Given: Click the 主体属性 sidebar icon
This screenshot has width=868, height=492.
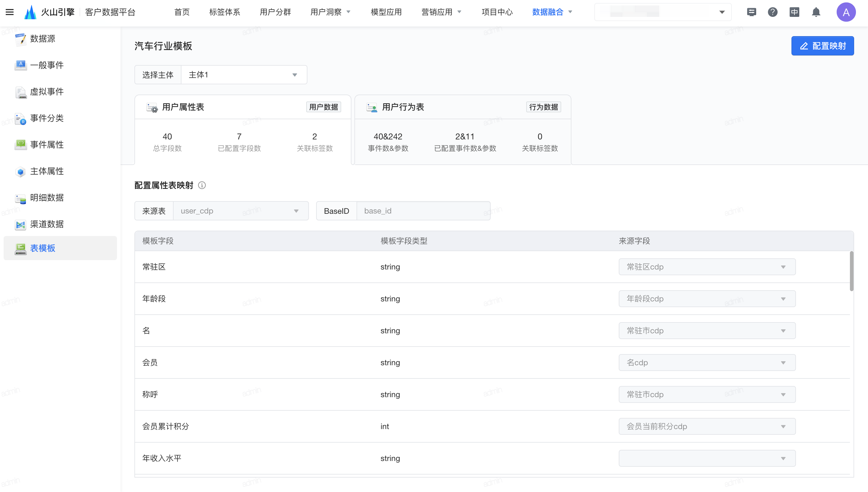Looking at the screenshot, I should [20, 172].
